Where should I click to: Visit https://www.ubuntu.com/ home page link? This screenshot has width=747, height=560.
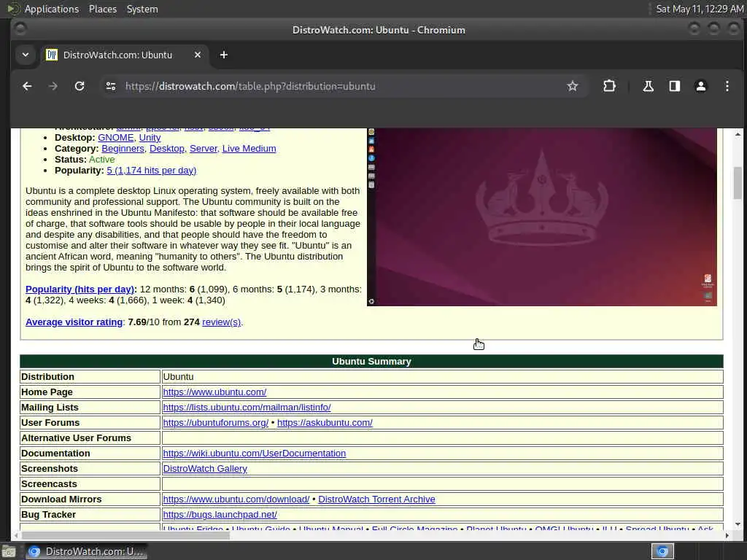214,392
